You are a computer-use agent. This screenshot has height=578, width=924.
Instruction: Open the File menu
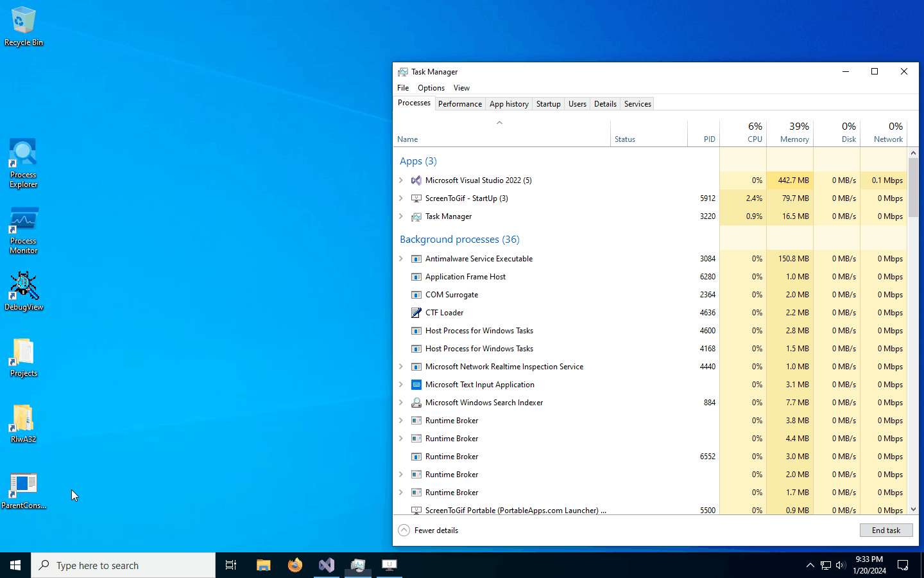(x=403, y=88)
